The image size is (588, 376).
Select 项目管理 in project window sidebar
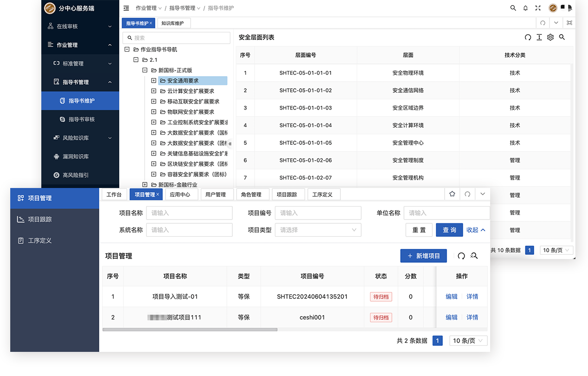point(55,198)
